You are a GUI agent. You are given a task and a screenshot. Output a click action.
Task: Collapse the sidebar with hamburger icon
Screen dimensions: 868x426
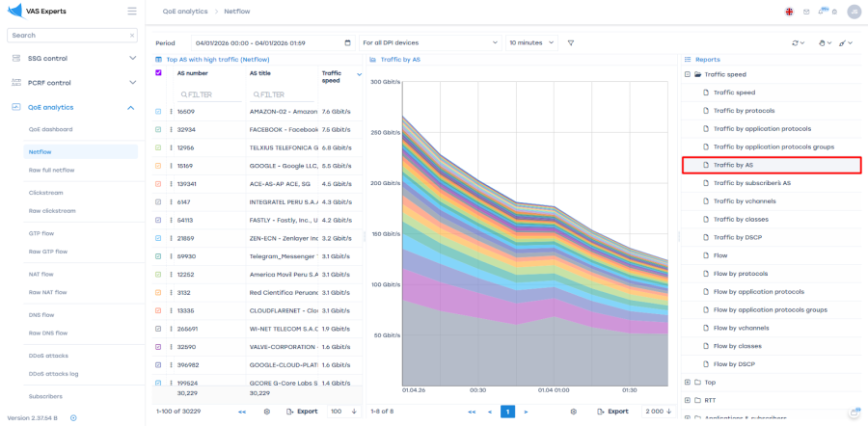click(x=131, y=11)
